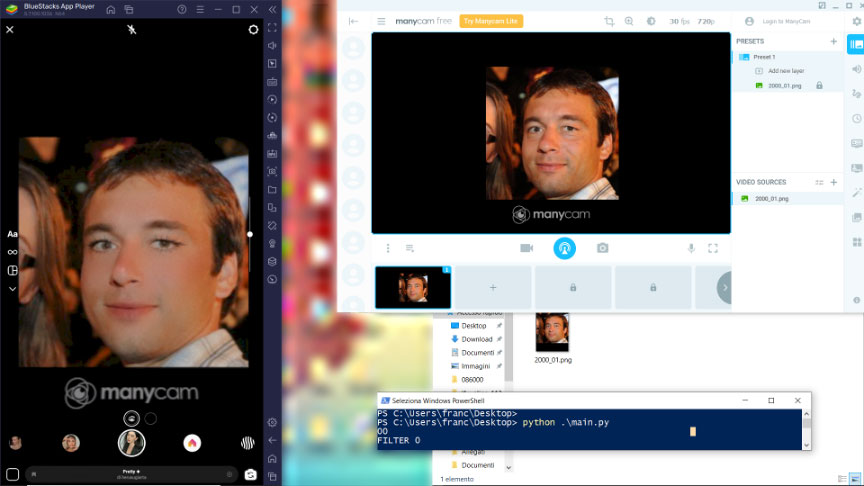
Task: Select the crop tool in ManyCam toolbar
Action: tap(609, 21)
